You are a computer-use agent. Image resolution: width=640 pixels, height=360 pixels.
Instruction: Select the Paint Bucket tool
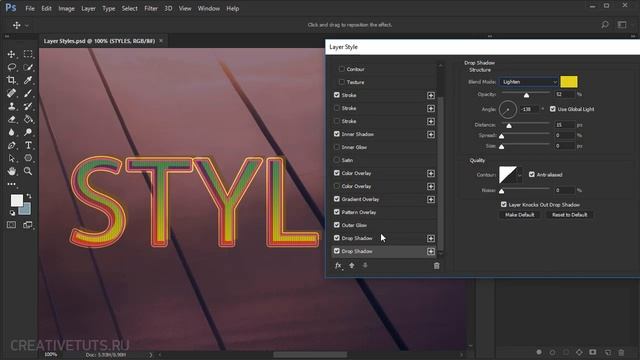click(x=28, y=120)
